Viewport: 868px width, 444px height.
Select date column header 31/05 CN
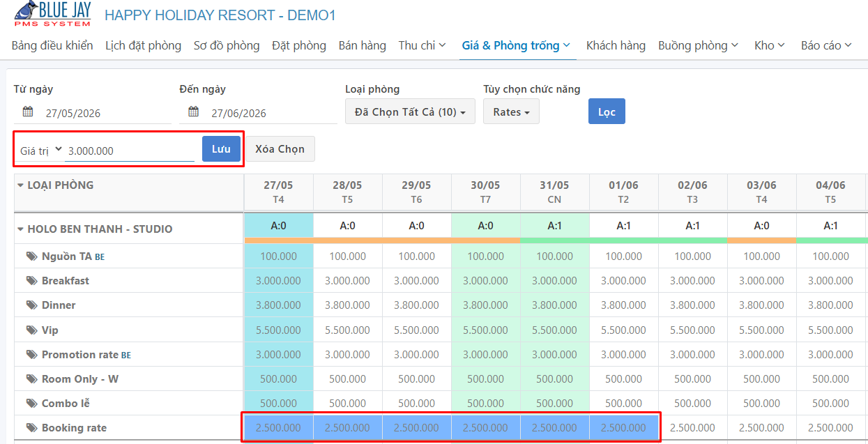click(x=554, y=192)
